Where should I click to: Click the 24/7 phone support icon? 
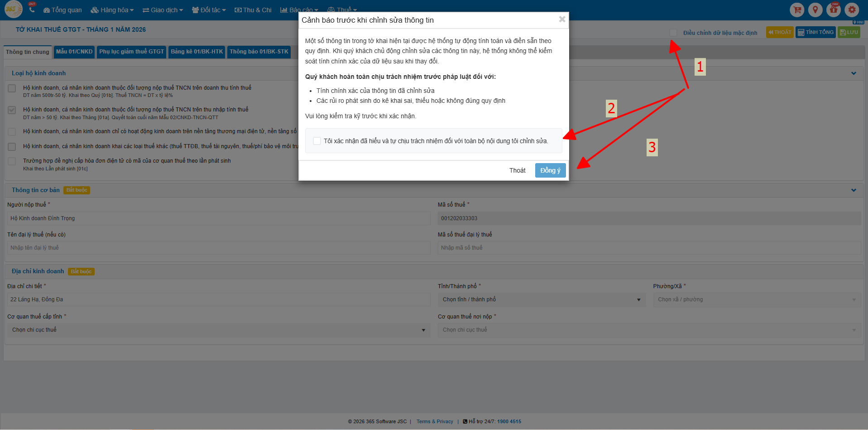tap(32, 9)
